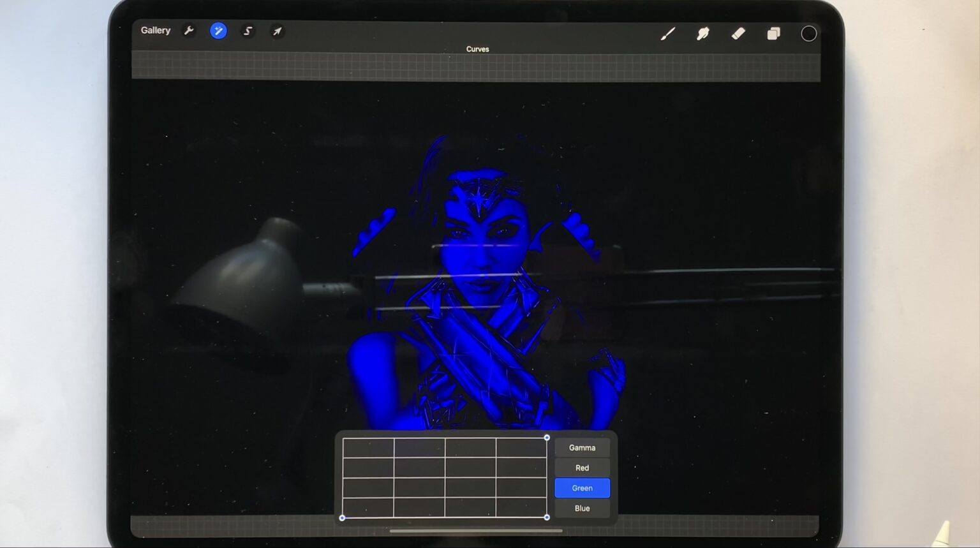Image resolution: width=980 pixels, height=548 pixels.
Task: Tap the iPad home indicator bar
Action: click(x=475, y=530)
